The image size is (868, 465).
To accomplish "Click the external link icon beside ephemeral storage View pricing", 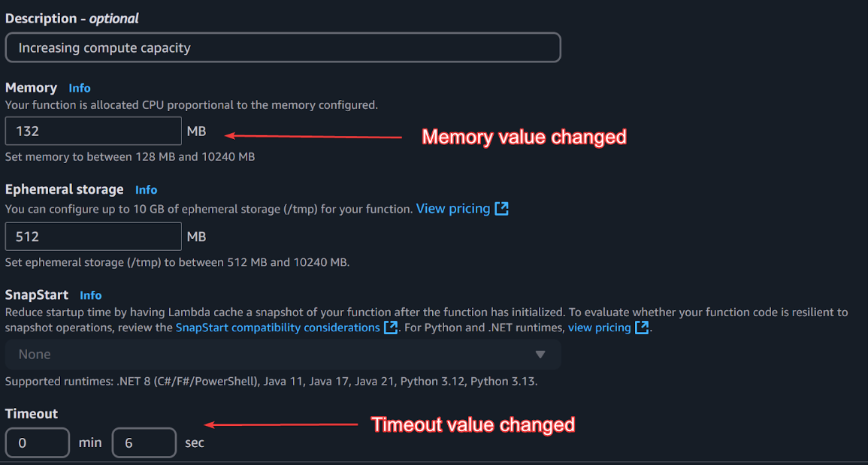I will click(x=501, y=209).
